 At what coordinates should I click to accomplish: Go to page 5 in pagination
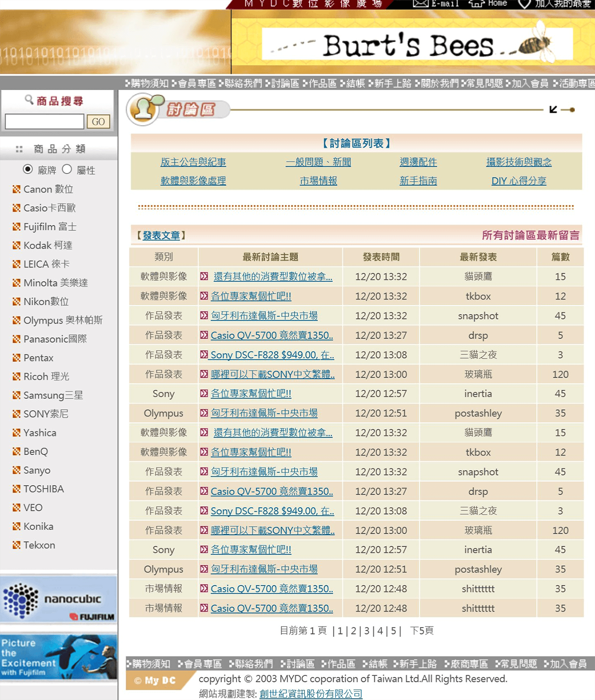tap(393, 631)
